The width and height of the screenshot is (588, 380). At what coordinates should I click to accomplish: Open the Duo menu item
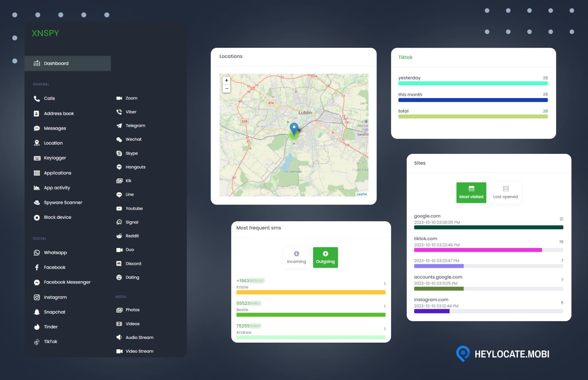[125, 250]
